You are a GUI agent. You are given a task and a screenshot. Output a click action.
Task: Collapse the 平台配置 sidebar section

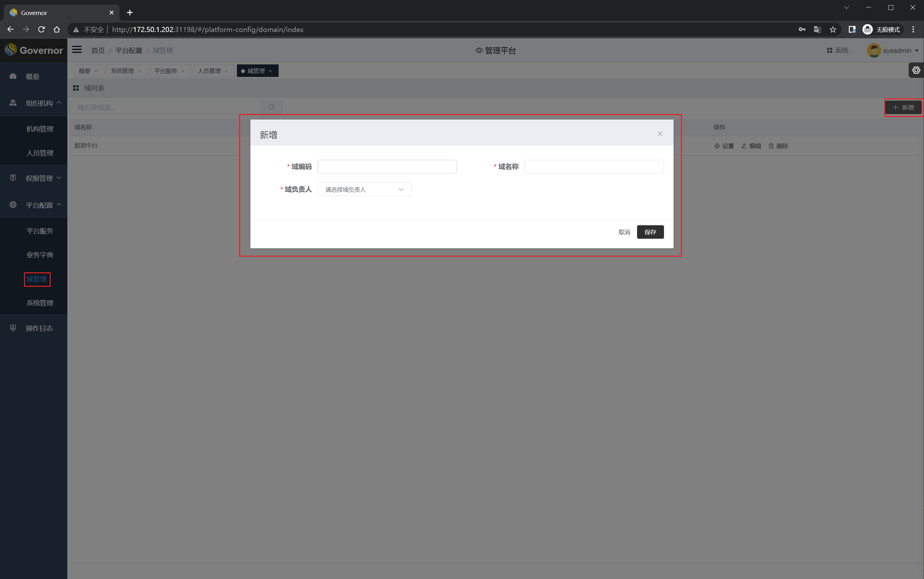(x=33, y=205)
